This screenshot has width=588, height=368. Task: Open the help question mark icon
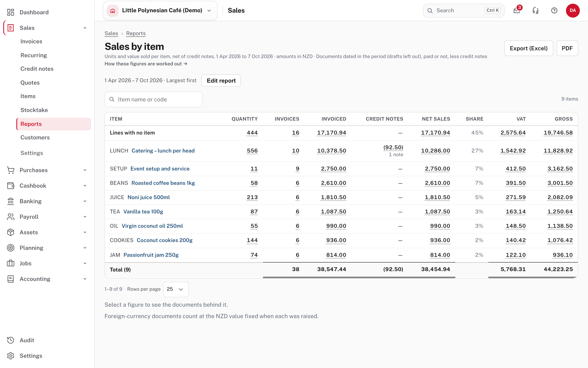click(554, 10)
